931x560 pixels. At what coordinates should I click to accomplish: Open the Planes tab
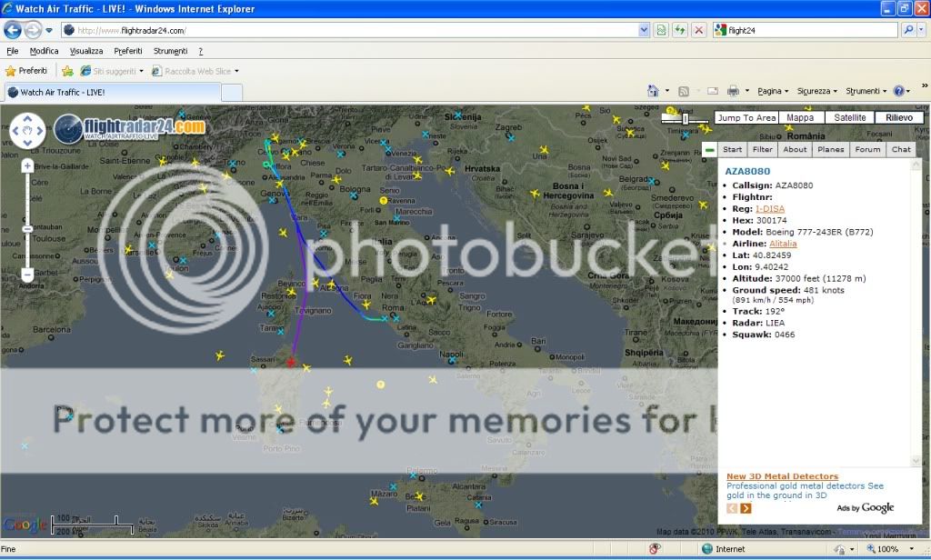point(831,150)
